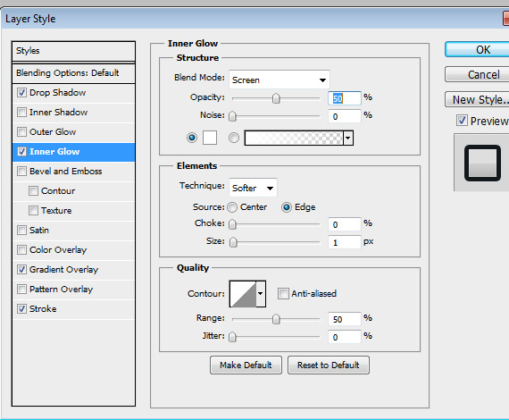Viewport: 509px width, 420px height.
Task: Click the Make Default button
Action: 246,365
